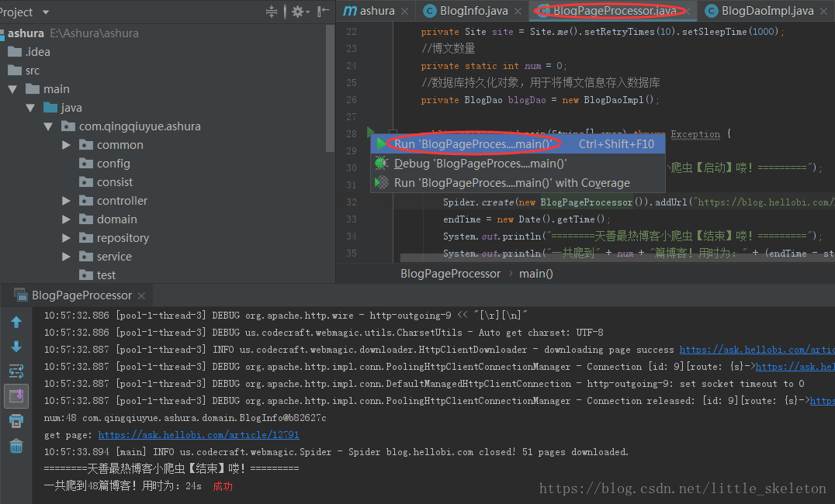Click BlogPageProcessor breadcrumb

(x=451, y=274)
